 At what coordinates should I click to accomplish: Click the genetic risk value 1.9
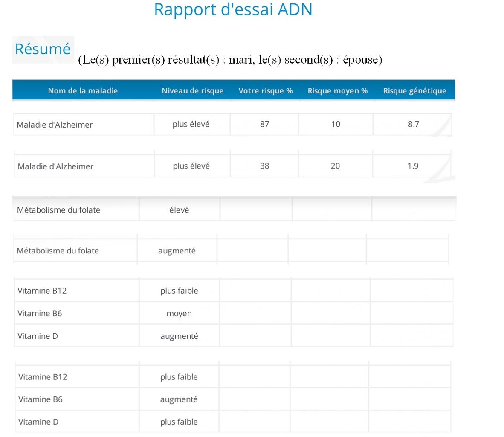click(413, 166)
